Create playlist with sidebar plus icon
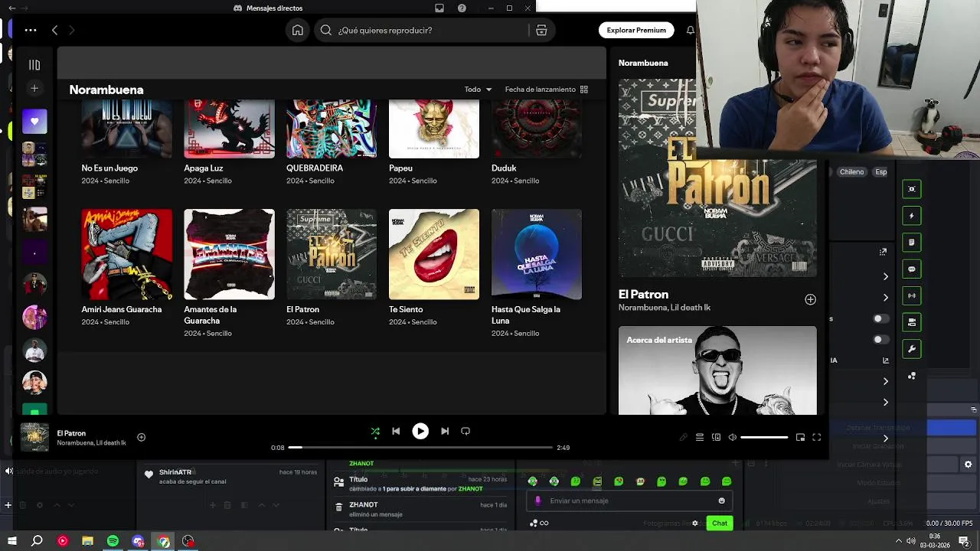Image resolution: width=980 pixels, height=551 pixels. [34, 89]
